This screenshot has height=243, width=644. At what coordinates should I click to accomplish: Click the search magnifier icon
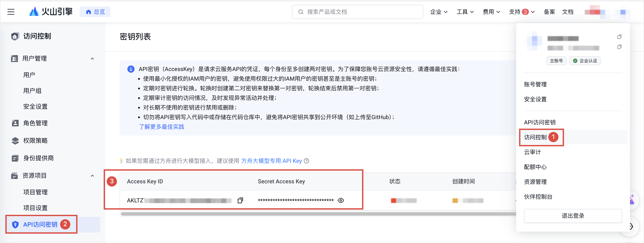[301, 12]
